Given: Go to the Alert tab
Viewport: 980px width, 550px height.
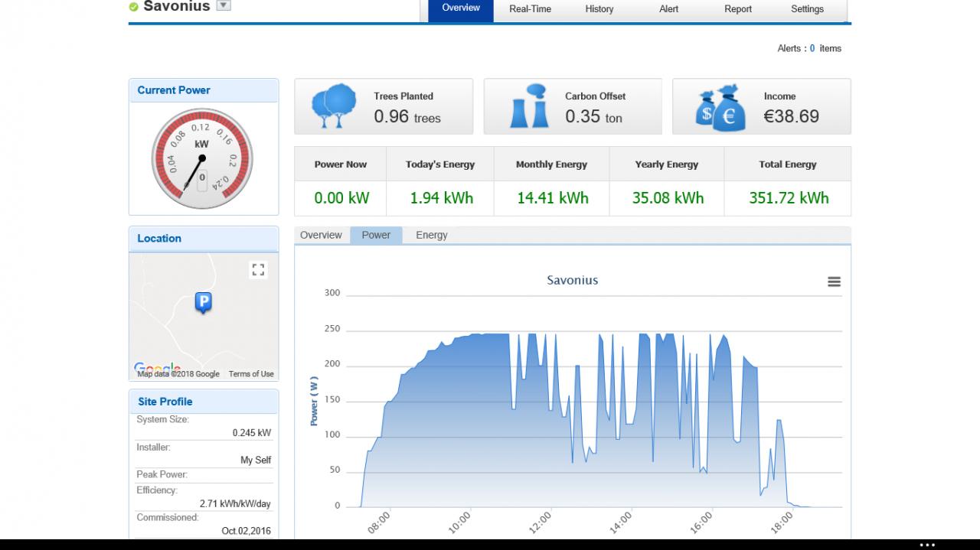Looking at the screenshot, I should pyautogui.click(x=668, y=9).
